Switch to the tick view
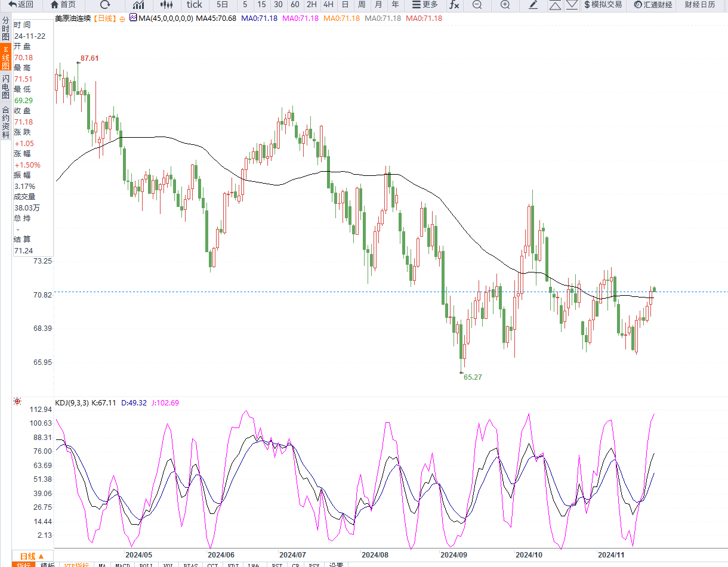728x567 pixels. point(194,5)
